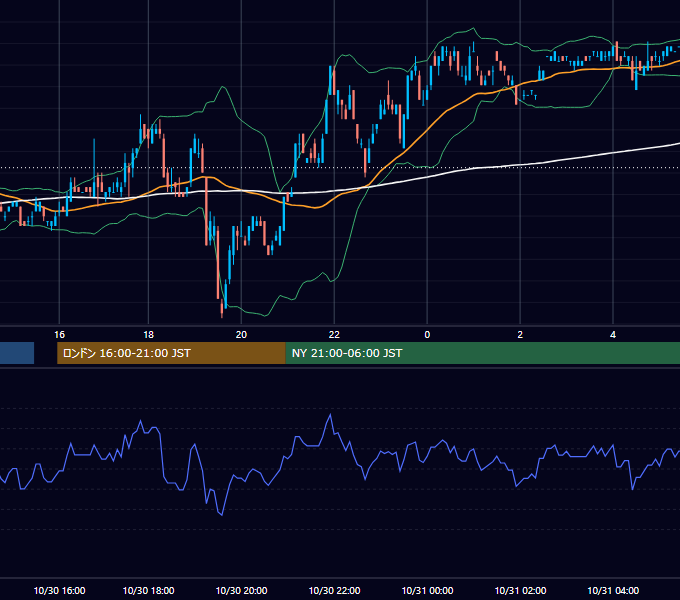Viewport: 680px width, 600px height.
Task: Click the 2 hour label on upper axis
Action: [x=520, y=335]
